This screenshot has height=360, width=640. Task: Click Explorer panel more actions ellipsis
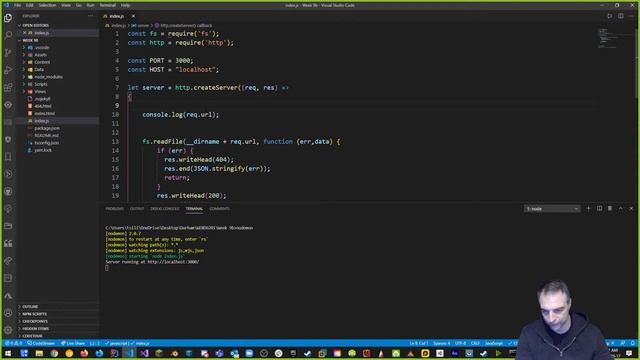pyautogui.click(x=90, y=16)
